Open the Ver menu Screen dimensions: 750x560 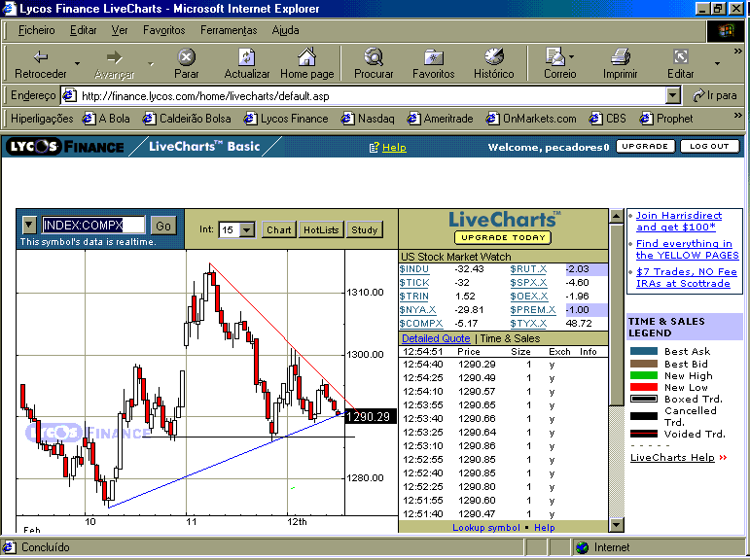click(x=120, y=30)
